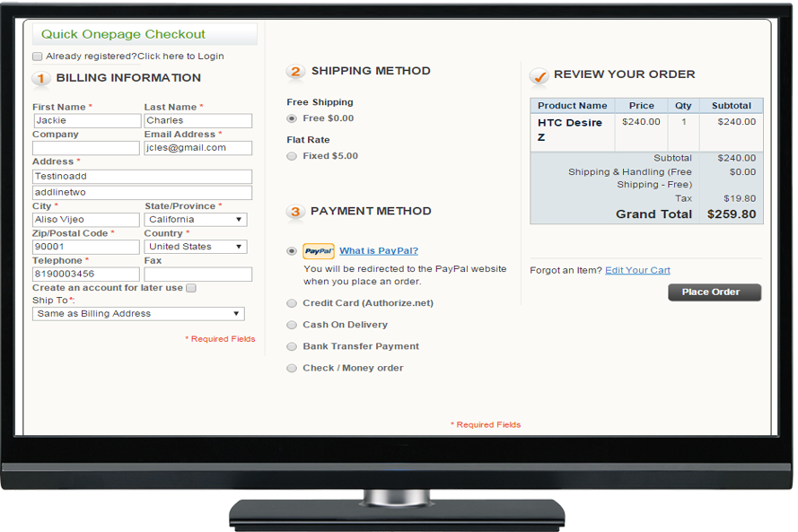Select Free $0.00 shipping option
The image size is (798, 532).
click(x=292, y=118)
